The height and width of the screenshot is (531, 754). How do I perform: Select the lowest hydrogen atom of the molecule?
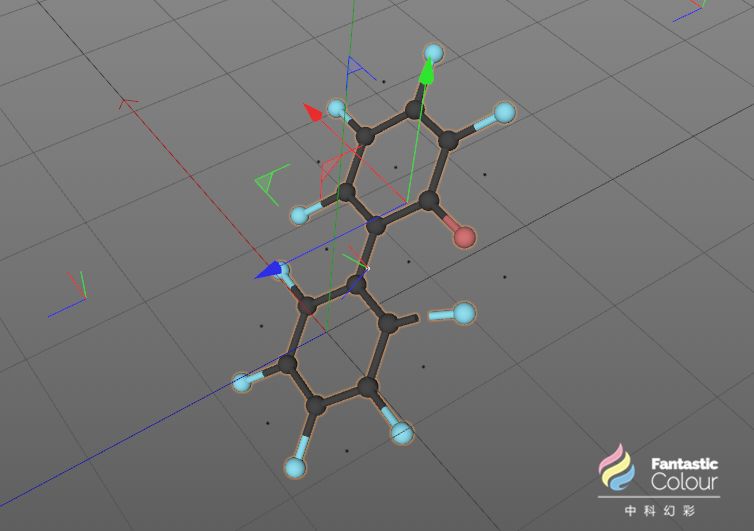(x=295, y=468)
